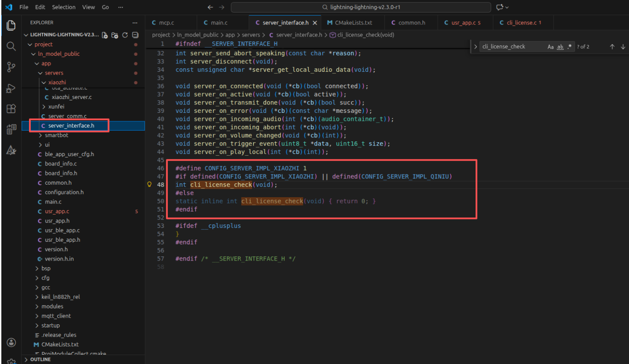Expand the bsp folder
Image resolution: width=629 pixels, height=364 pixels.
[37, 269]
